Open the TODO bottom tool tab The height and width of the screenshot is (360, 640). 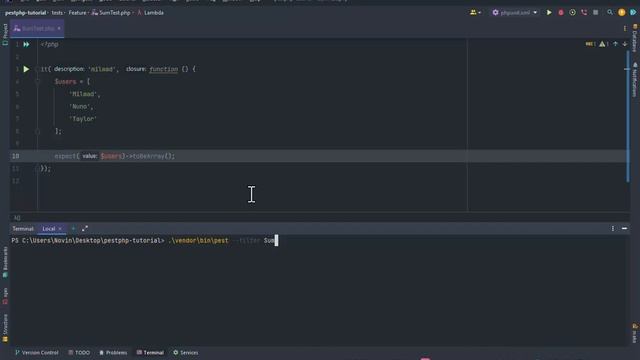[79, 352]
